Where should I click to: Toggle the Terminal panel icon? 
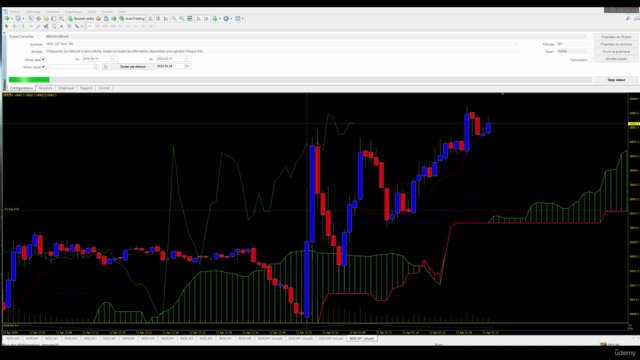53,19
